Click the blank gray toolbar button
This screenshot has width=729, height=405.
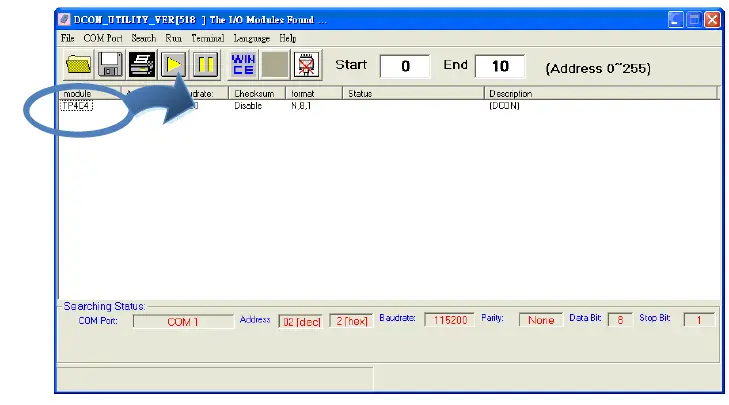(x=275, y=64)
